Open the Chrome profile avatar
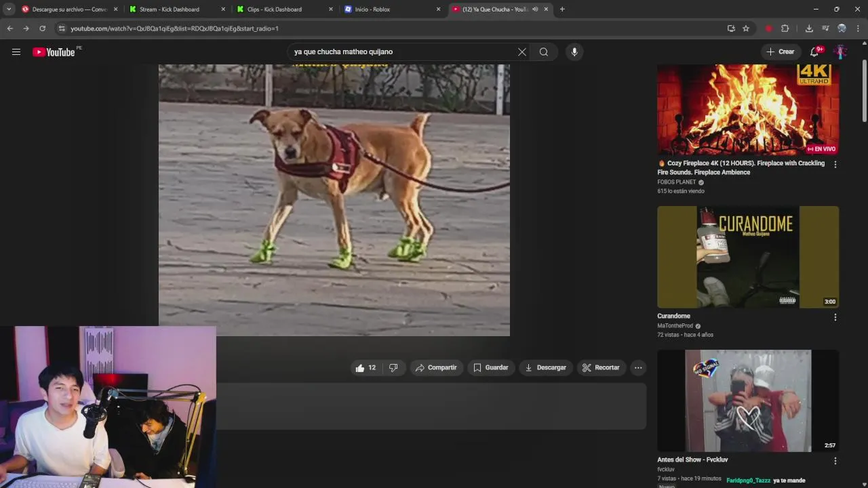This screenshot has height=488, width=868. pos(842,28)
